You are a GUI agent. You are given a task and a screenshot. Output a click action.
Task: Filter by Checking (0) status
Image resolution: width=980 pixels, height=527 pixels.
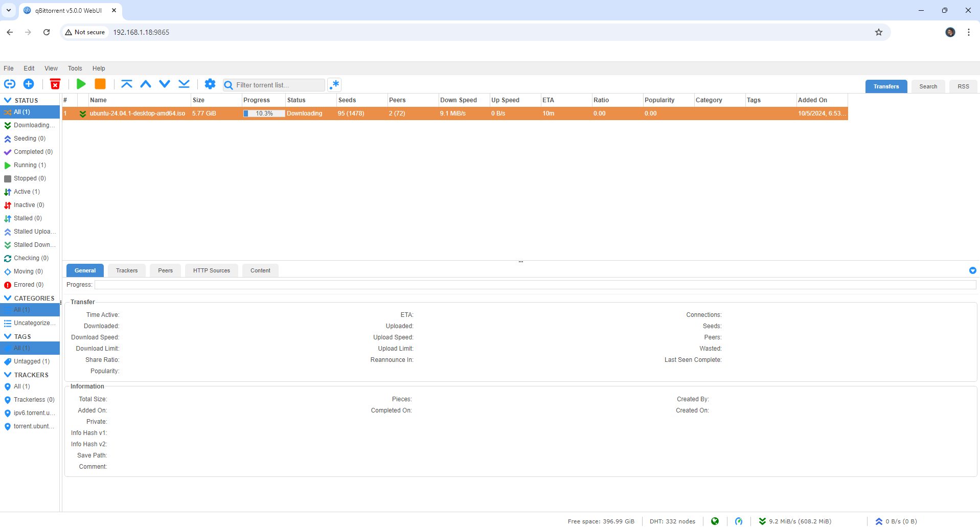tap(30, 258)
